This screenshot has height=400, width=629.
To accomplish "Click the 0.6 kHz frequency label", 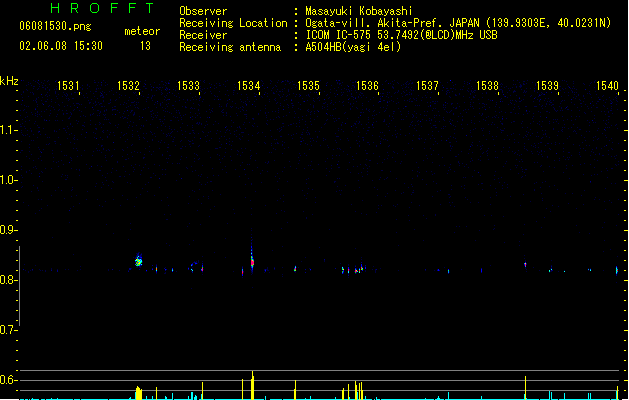I will [x=8, y=380].
